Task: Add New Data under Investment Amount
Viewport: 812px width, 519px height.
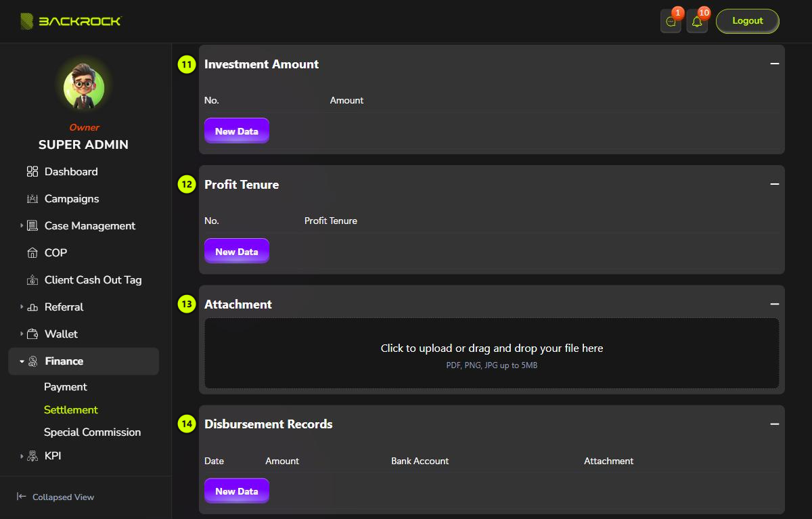Action: 237,131
